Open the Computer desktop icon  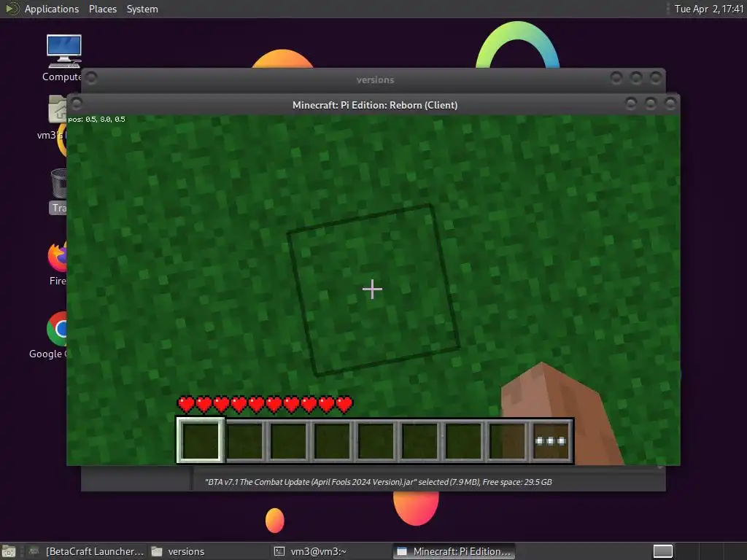63,57
